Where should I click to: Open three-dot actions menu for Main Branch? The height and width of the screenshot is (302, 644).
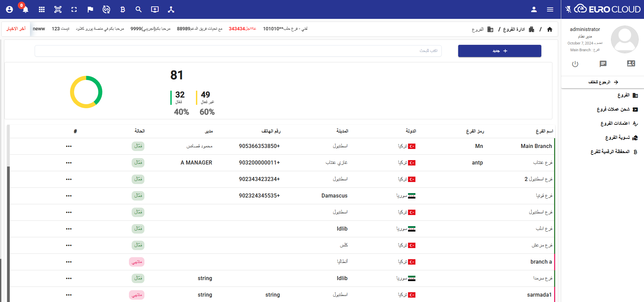(x=69, y=146)
